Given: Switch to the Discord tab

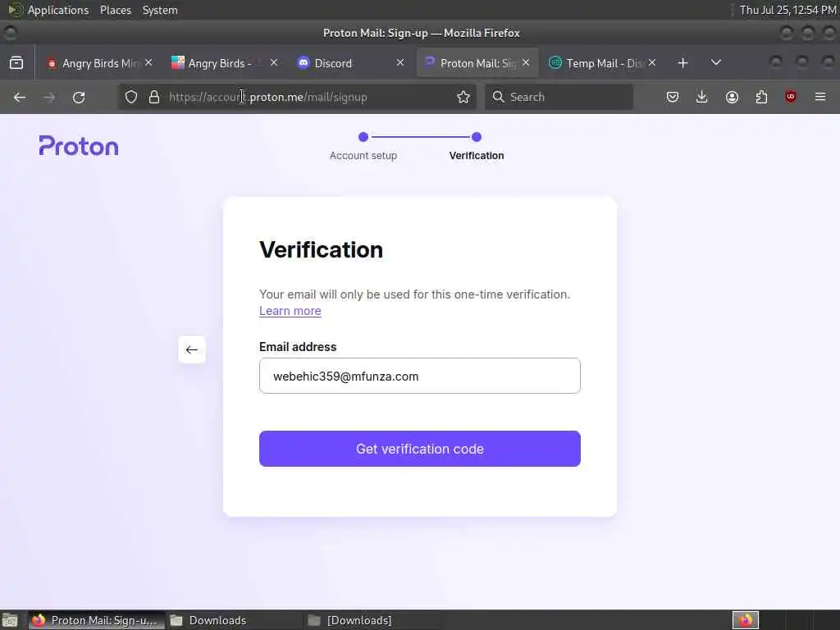Looking at the screenshot, I should [x=349, y=63].
